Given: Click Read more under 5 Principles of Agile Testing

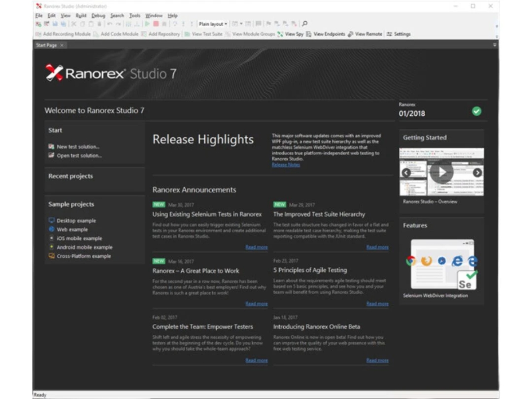Looking at the screenshot, I should pos(378,304).
